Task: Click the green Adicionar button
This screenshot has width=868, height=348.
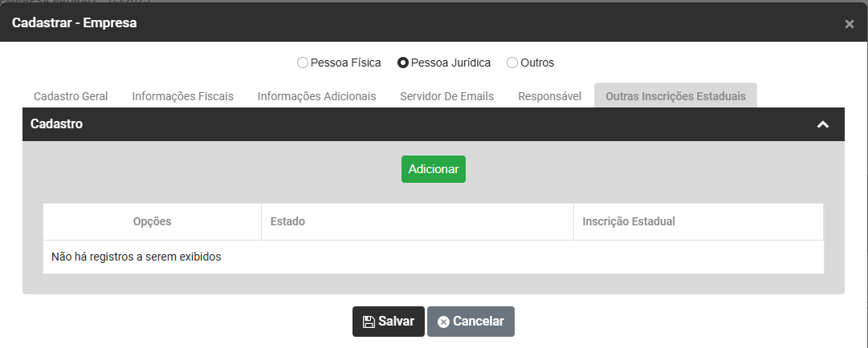Action: point(433,169)
